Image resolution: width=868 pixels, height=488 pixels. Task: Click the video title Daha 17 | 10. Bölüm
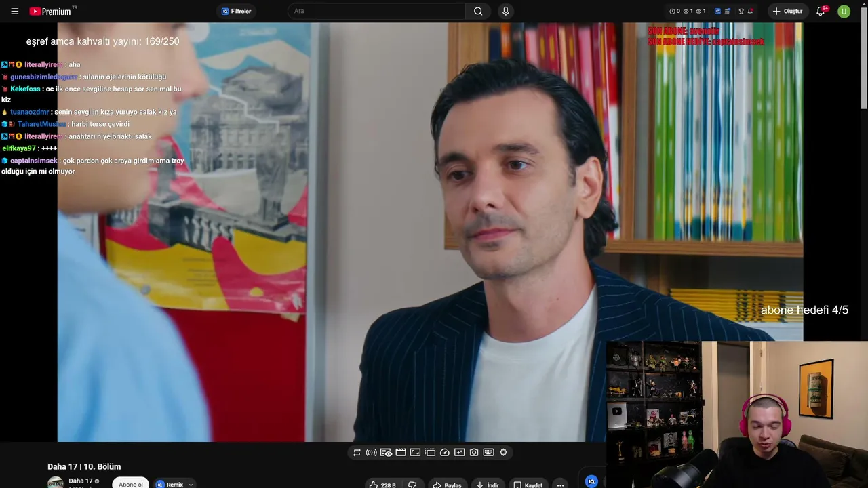click(84, 466)
